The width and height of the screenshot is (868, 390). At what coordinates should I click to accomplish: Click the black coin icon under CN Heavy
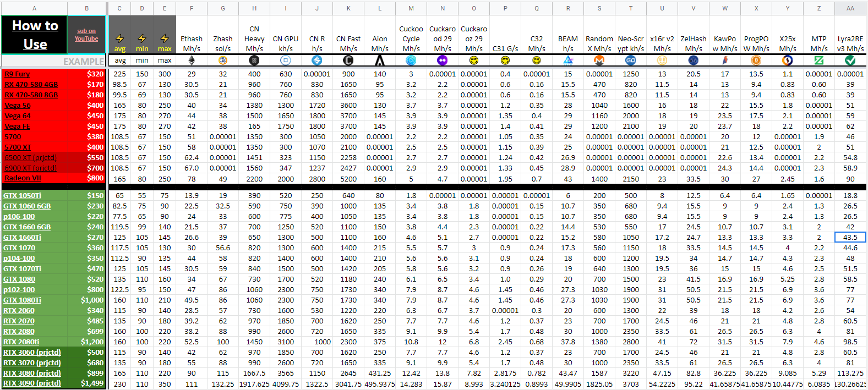254,61
